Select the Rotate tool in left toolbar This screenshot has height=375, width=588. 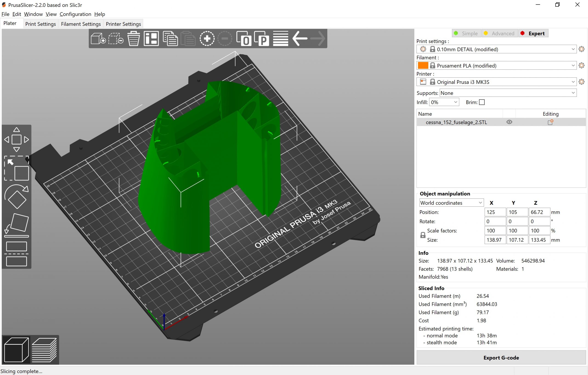(16, 197)
